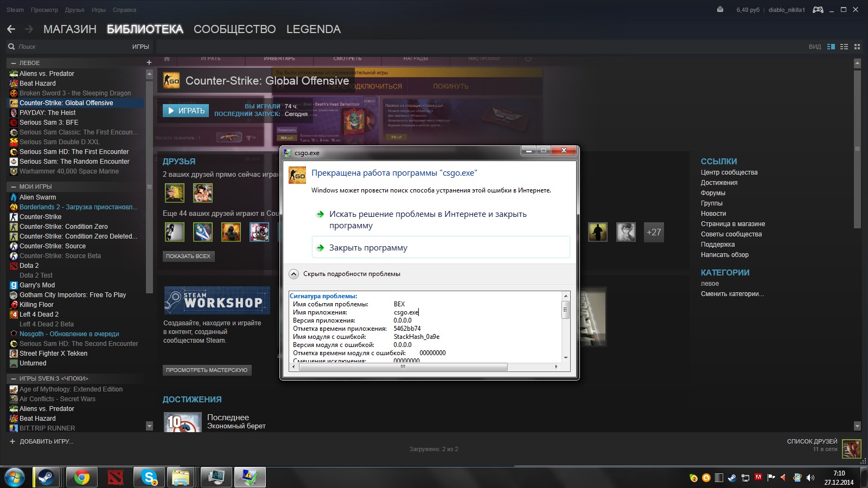The image size is (868, 488).
Task: Click ПРОСМОТРЕТЬ МАСТЕРСКУЮ button
Action: pyautogui.click(x=207, y=370)
